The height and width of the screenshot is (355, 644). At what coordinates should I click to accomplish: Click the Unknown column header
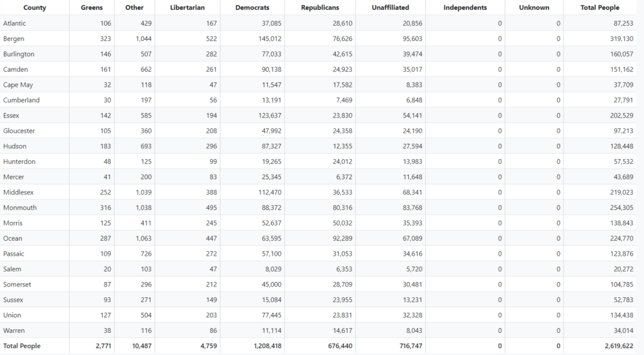[x=534, y=8]
